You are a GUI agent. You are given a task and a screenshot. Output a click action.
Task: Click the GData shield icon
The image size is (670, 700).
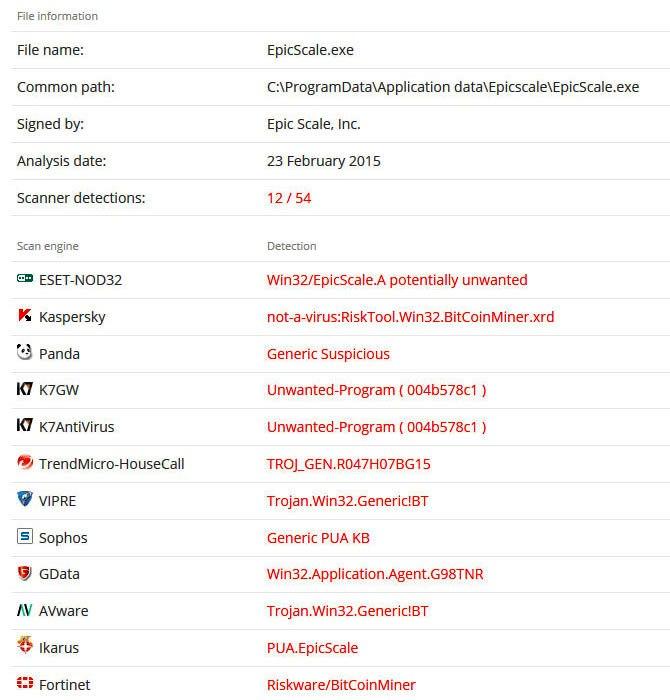tap(25, 573)
